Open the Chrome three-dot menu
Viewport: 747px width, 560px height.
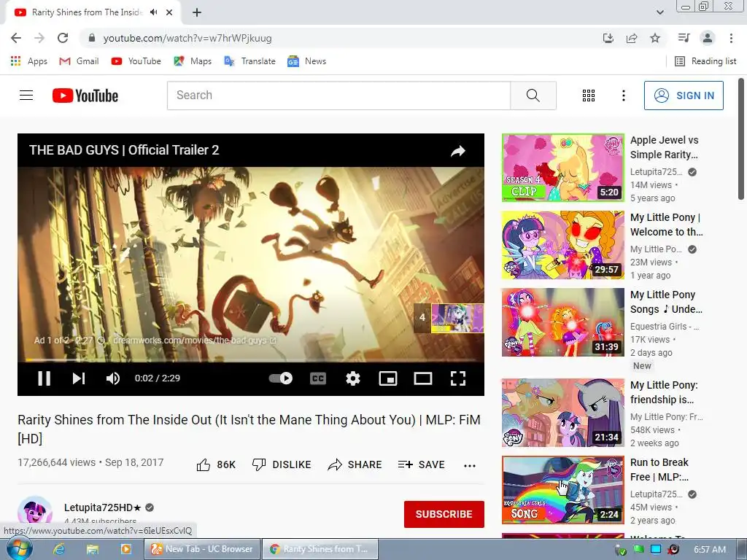[731, 38]
